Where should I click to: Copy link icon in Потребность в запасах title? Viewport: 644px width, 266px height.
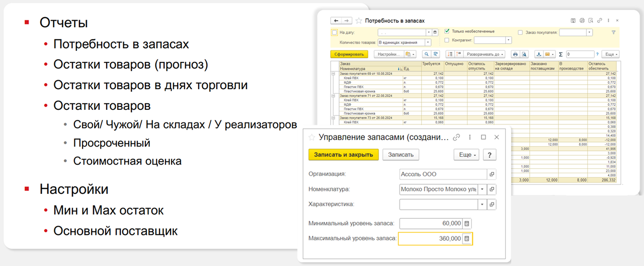pos(599,21)
